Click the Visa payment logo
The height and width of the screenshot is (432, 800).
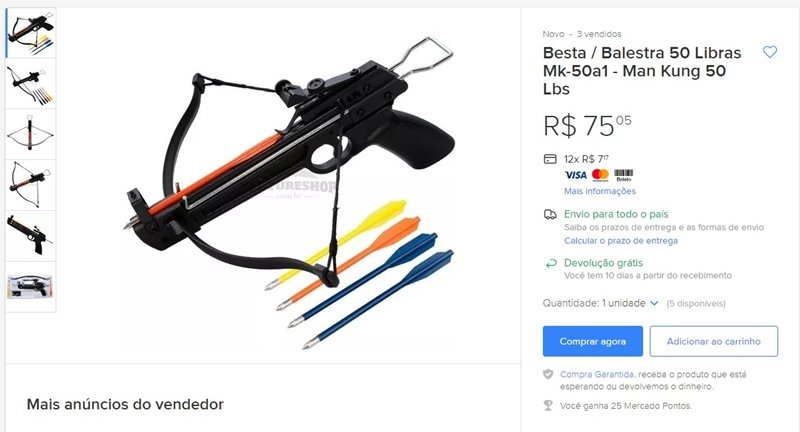click(x=576, y=175)
